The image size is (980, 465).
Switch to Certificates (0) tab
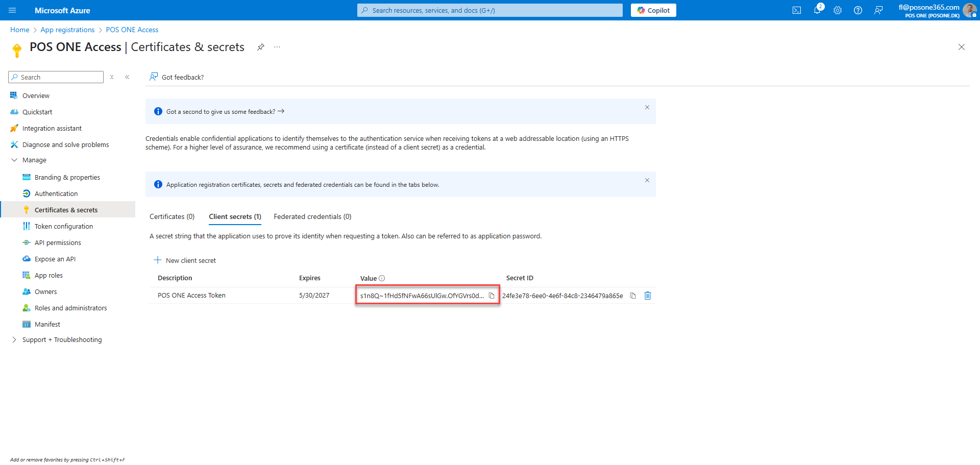172,216
